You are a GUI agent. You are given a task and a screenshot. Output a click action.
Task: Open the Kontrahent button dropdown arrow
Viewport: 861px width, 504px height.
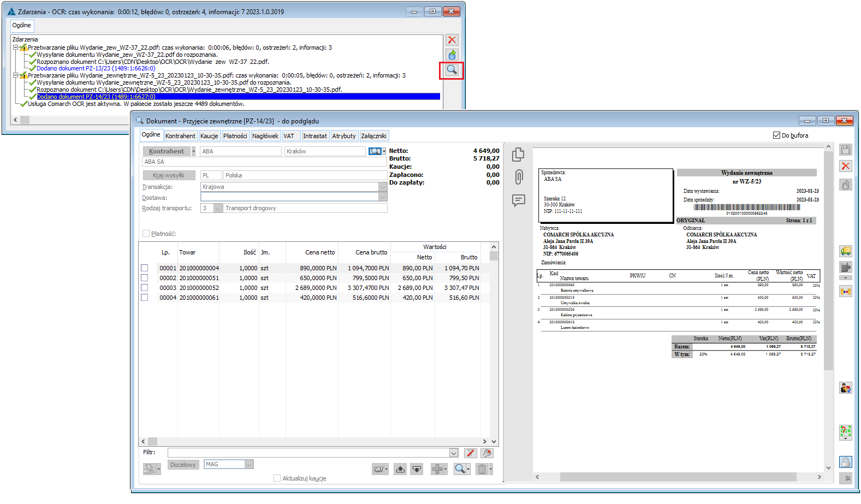pos(193,151)
